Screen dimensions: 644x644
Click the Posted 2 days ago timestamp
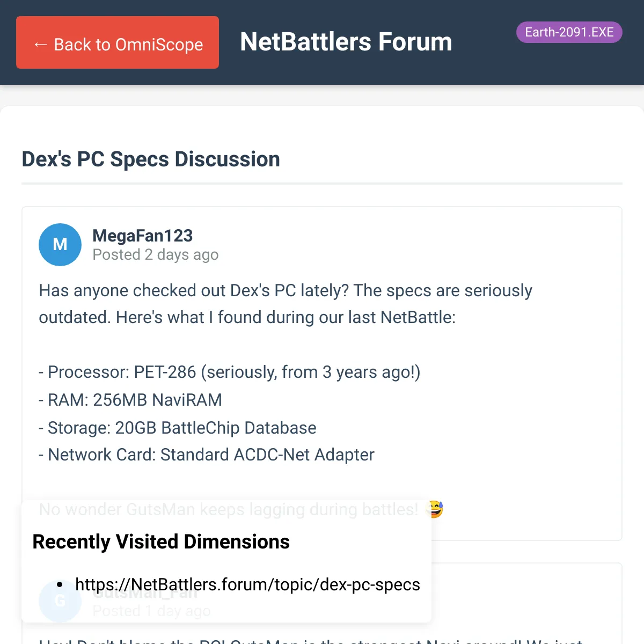[156, 254]
